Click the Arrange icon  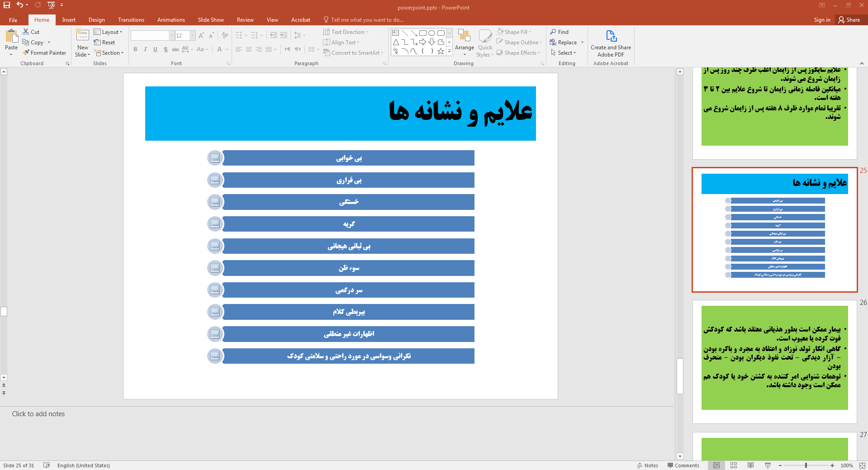465,36
